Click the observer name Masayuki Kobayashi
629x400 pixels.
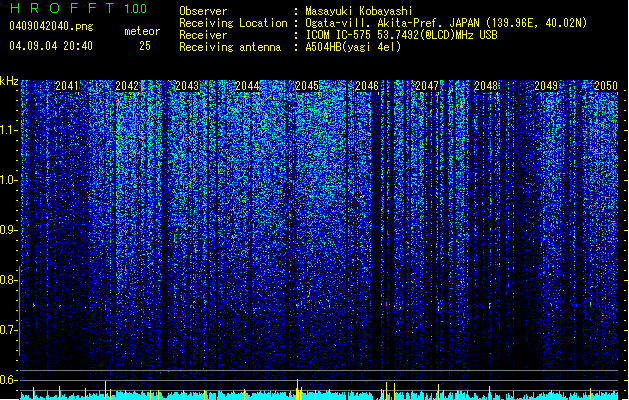click(x=359, y=11)
